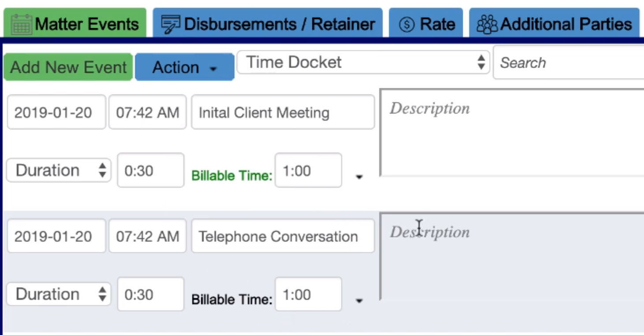Click the Telephone Conversation title field
This screenshot has width=644, height=335.
[283, 236]
